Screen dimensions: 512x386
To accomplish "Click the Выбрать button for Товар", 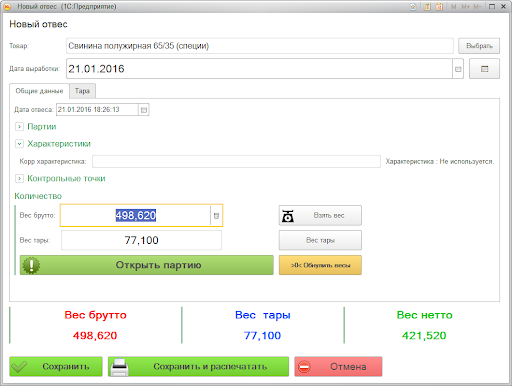I will (479, 46).
